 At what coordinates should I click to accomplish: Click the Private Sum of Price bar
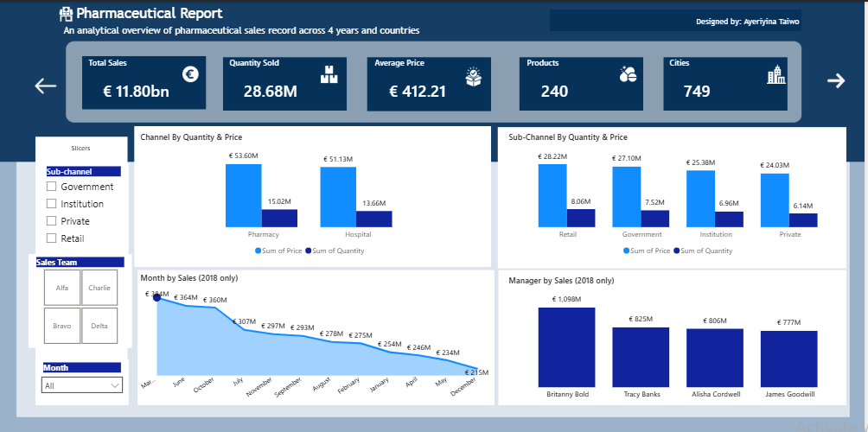click(x=775, y=200)
